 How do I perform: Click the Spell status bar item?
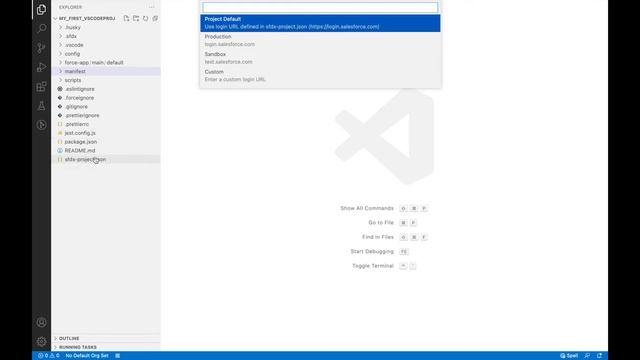coord(569,356)
